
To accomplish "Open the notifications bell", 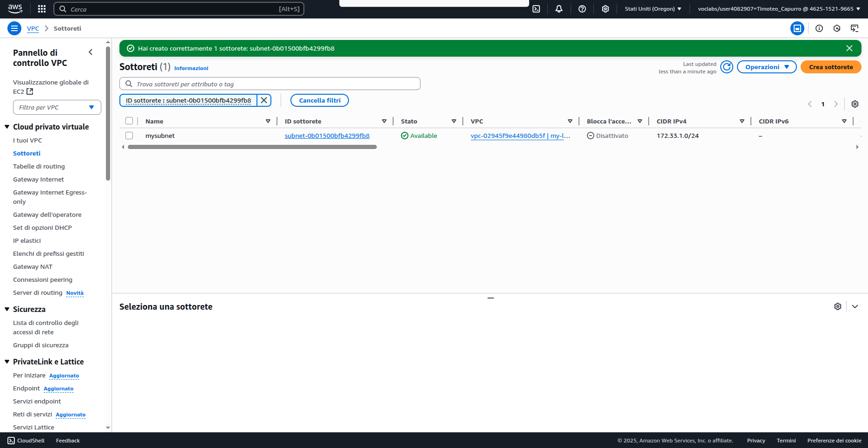I will pos(559,9).
